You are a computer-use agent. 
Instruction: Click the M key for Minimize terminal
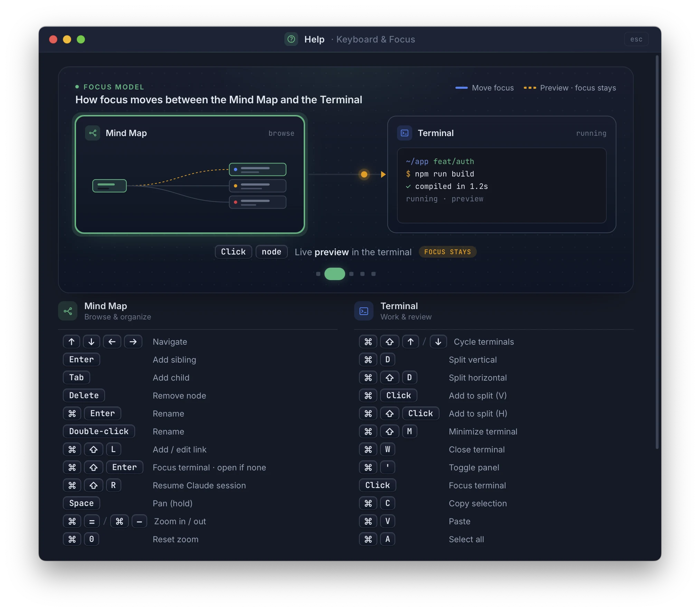coord(409,431)
